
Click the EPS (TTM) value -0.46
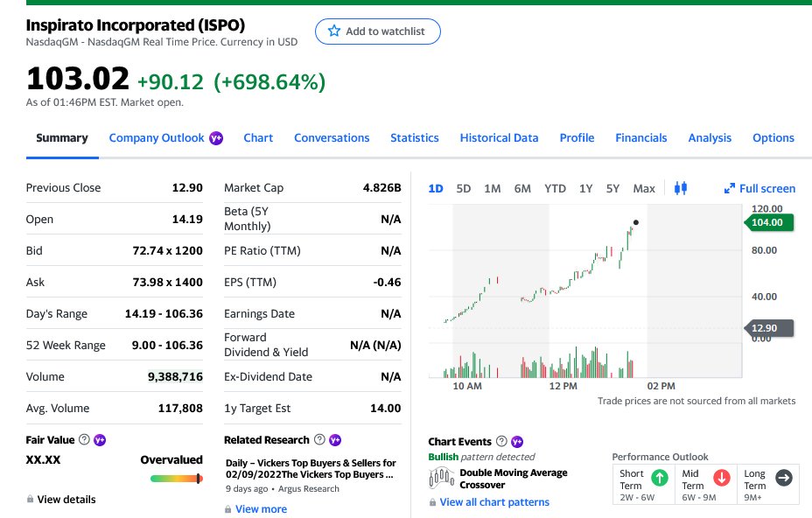tap(387, 283)
